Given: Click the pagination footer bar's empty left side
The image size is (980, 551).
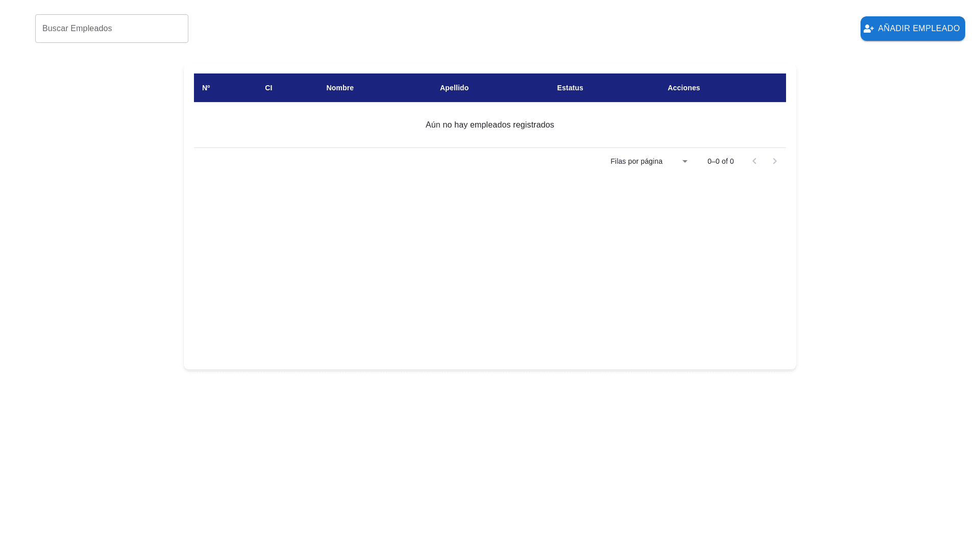Looking at the screenshot, I should [357, 161].
